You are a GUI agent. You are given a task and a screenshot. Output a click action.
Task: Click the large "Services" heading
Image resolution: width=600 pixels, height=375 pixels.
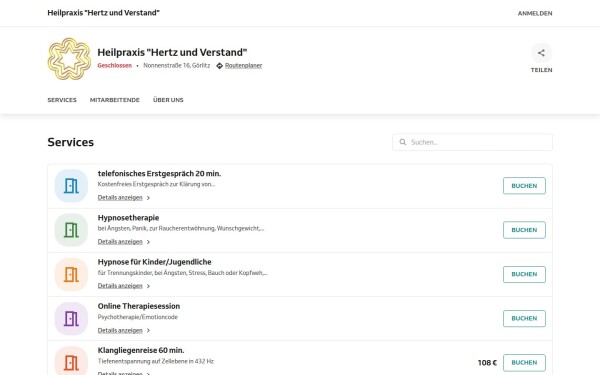pyautogui.click(x=71, y=142)
